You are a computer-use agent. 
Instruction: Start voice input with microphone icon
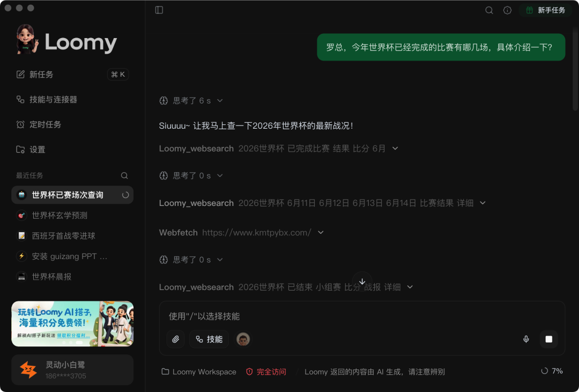pos(526,339)
